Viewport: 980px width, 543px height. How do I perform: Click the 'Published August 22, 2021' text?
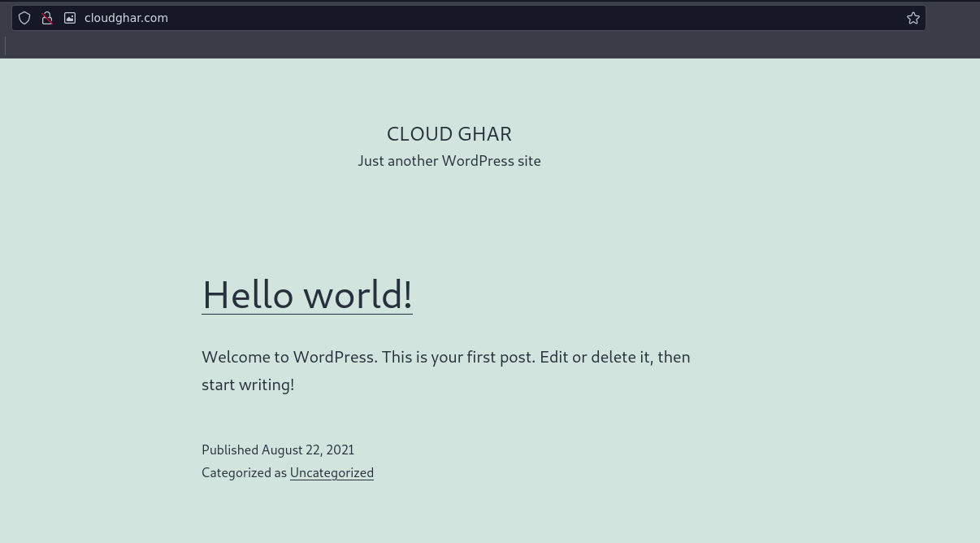[278, 450]
